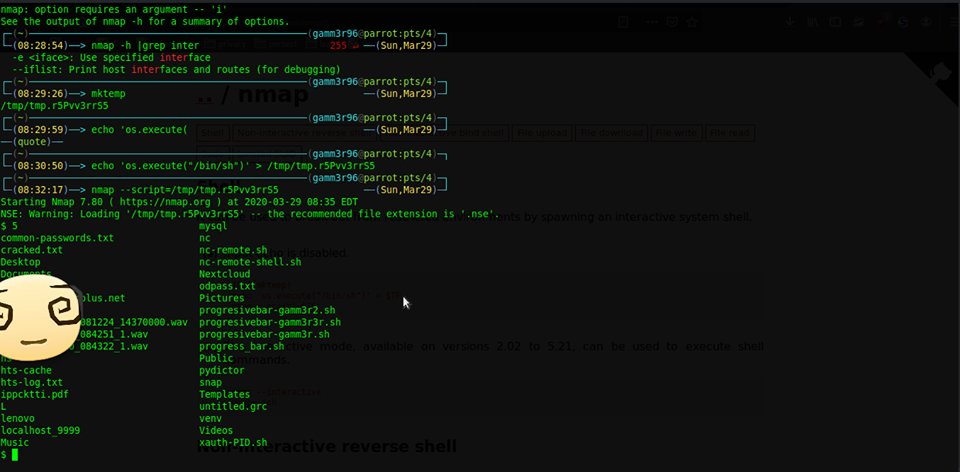Click the 'nmap: option requires an argument' line

point(114,9)
